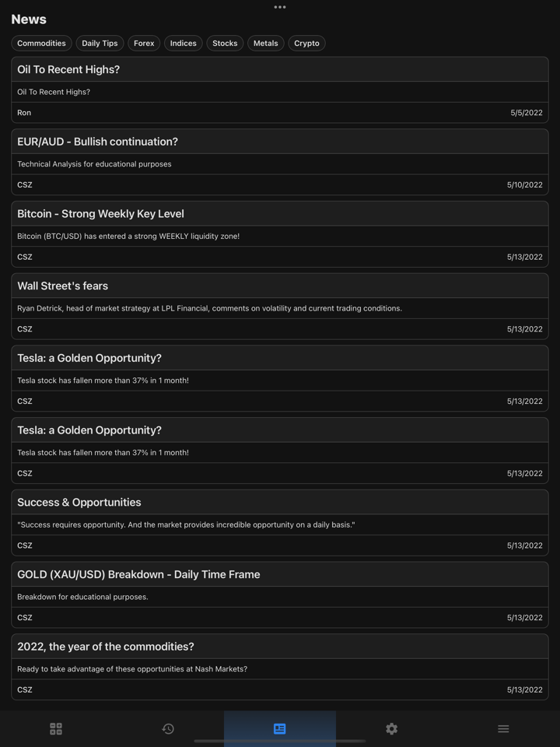Open the article 'Oil To Recent Highs?'
Viewport: 560px width, 747px height.
click(x=280, y=89)
